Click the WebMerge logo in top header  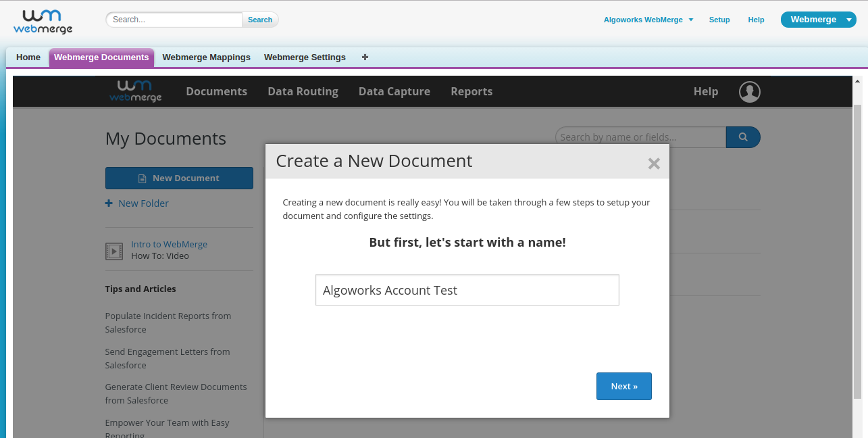(43, 21)
